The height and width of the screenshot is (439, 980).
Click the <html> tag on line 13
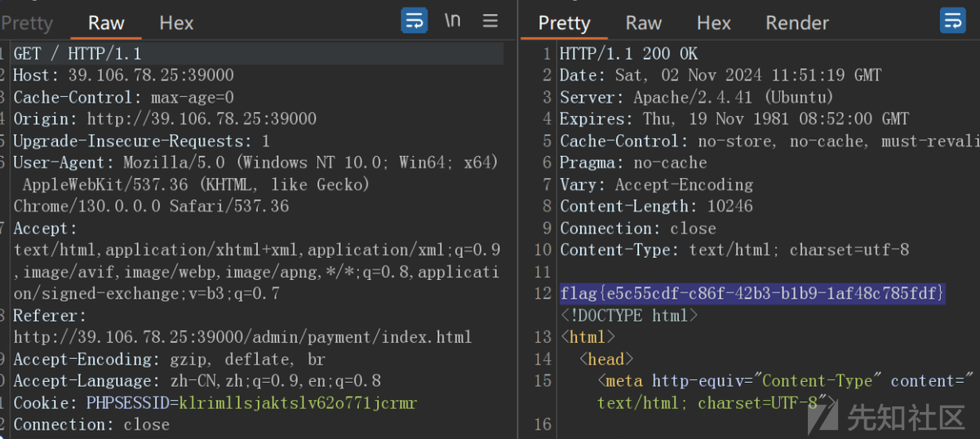[x=587, y=337]
